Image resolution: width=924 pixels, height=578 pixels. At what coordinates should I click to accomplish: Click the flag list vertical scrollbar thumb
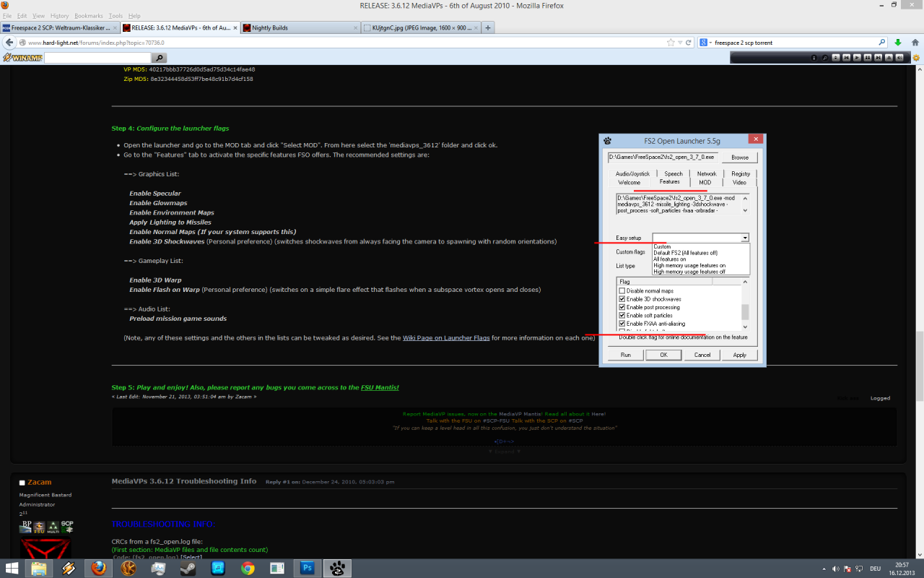point(745,311)
